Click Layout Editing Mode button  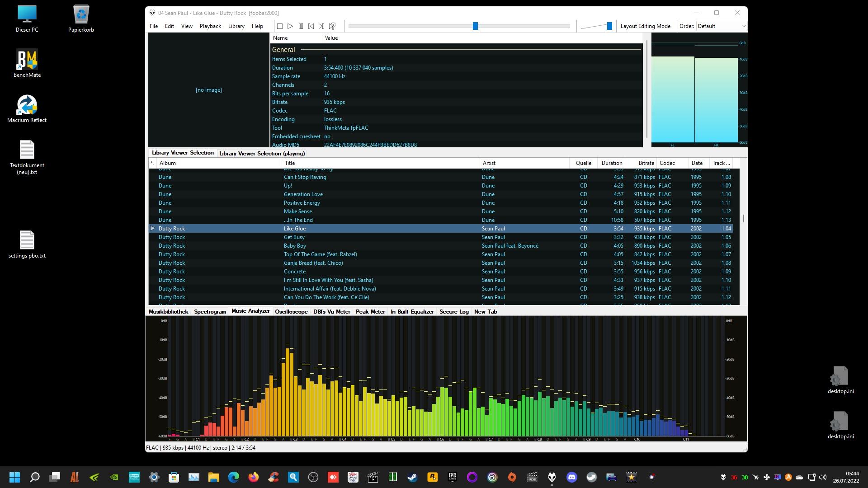(x=645, y=26)
